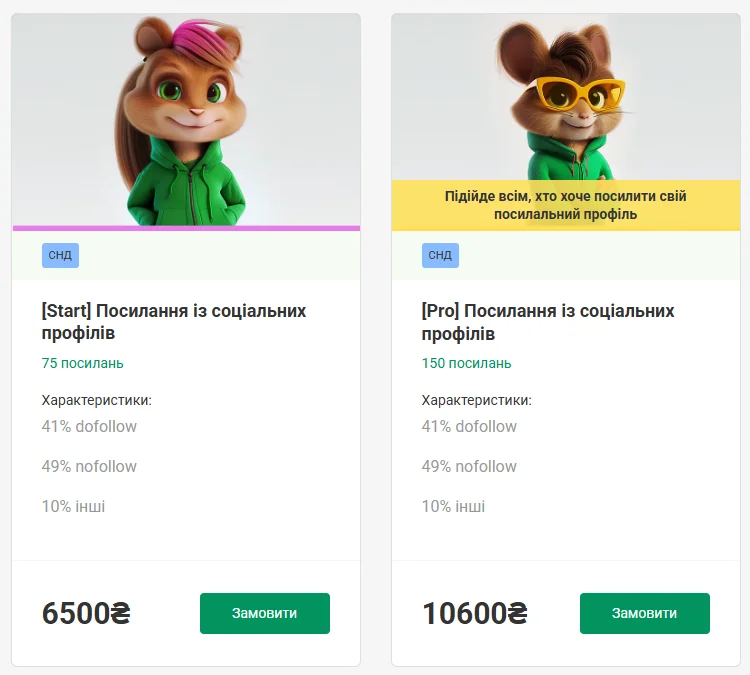Click the СНД tag on the Start card
Screen dimensions: 750x675
[x=60, y=255]
